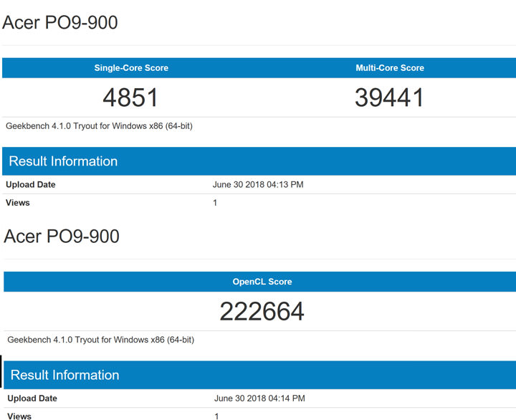The width and height of the screenshot is (516, 420).
Task: Select the OpenCL Score header
Action: coord(262,282)
